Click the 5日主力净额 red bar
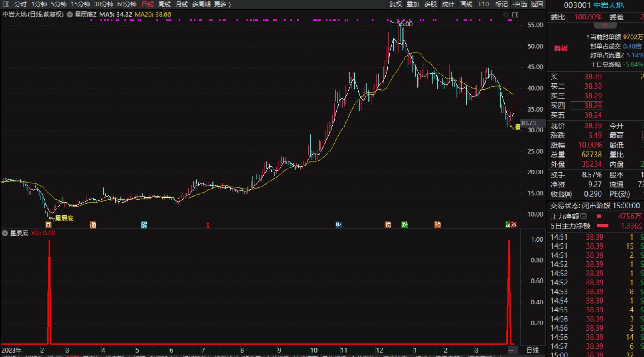Screen dimensions: 644x357 603,226
